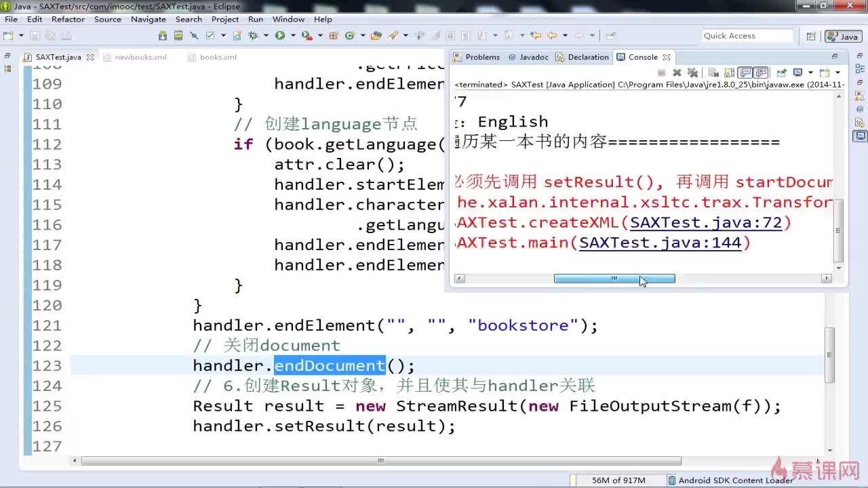Click the External Tools run icon

pos(307,36)
